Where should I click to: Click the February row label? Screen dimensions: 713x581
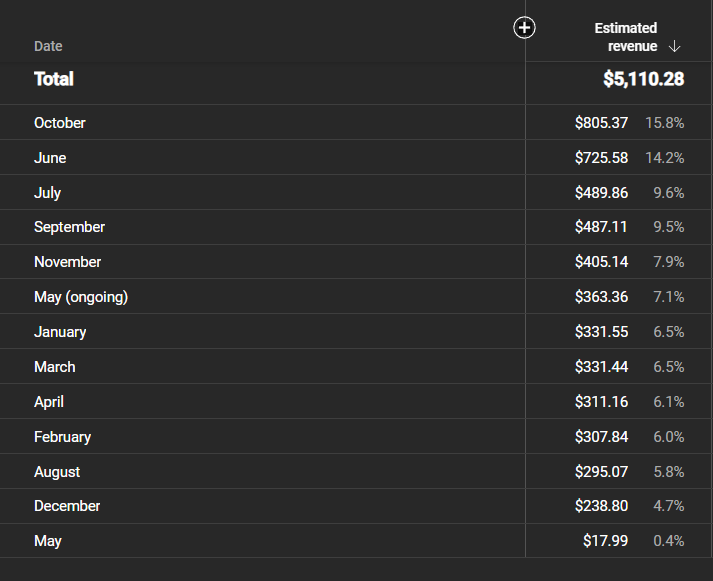click(62, 437)
